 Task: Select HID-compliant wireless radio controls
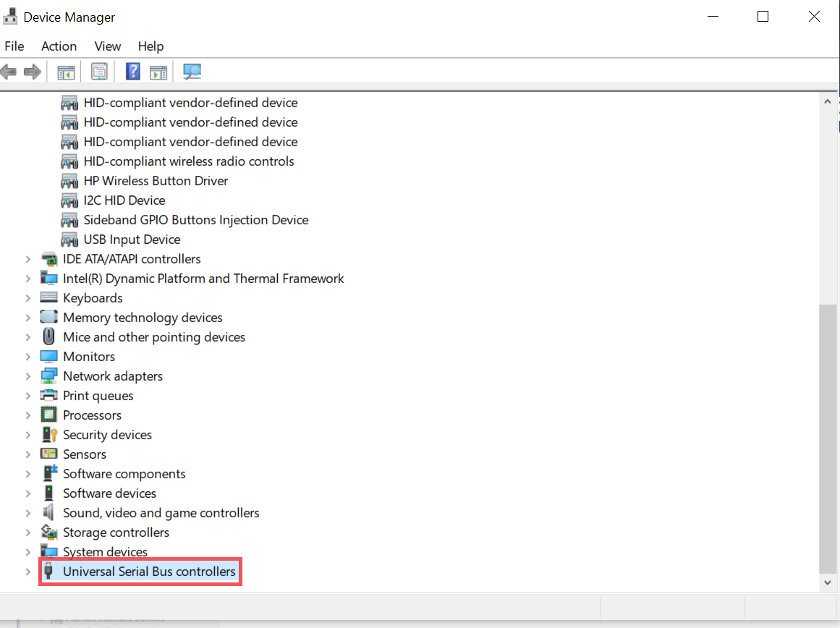pyautogui.click(x=189, y=161)
